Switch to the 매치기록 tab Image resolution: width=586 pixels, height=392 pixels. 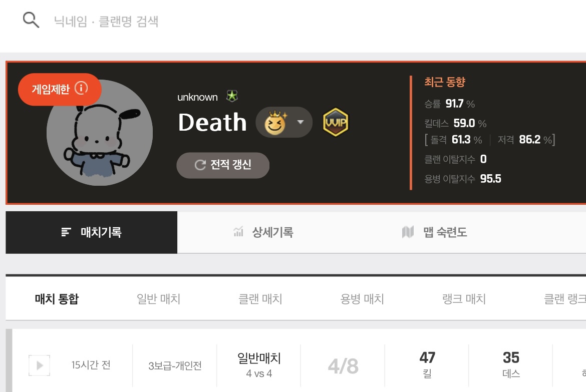click(x=91, y=232)
